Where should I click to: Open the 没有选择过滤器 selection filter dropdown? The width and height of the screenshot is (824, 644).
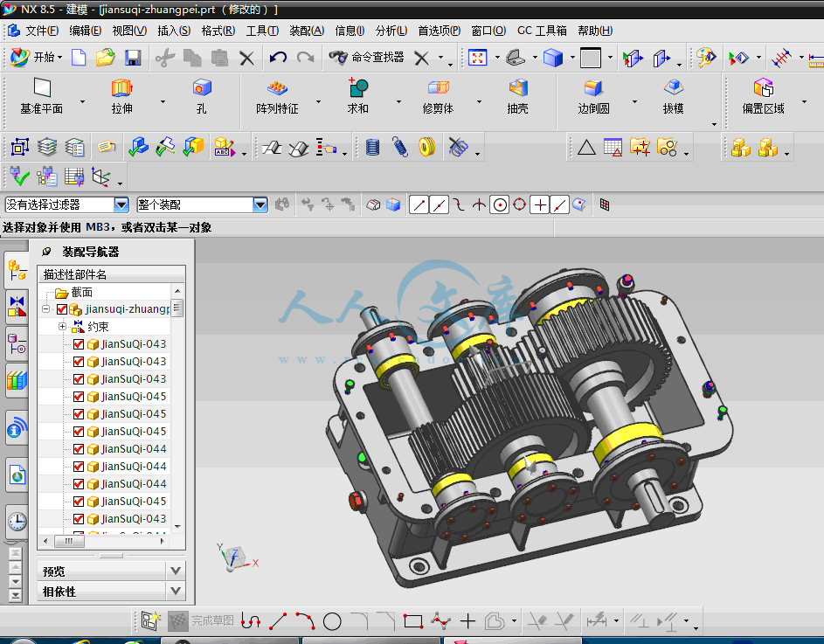pyautogui.click(x=121, y=204)
